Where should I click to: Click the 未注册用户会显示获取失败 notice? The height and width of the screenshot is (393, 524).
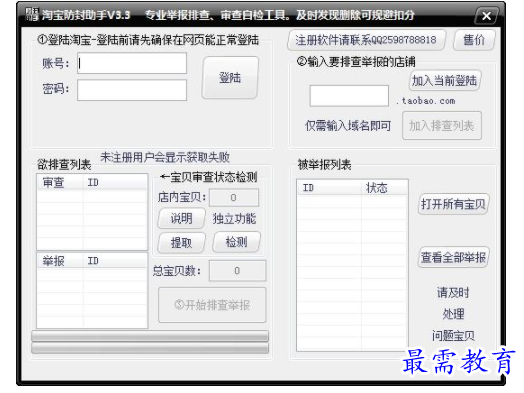click(165, 157)
